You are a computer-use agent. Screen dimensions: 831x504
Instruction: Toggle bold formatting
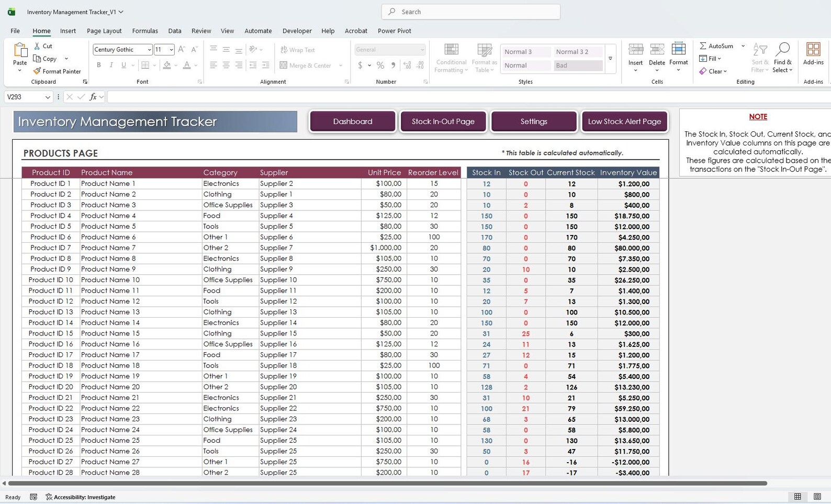tap(98, 65)
